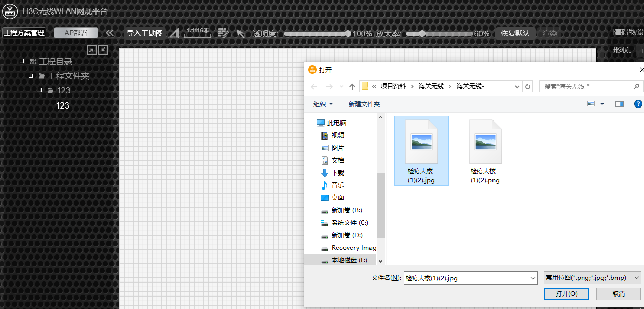
Task: Open 新加卷 (D:) drive
Action: click(x=341, y=235)
